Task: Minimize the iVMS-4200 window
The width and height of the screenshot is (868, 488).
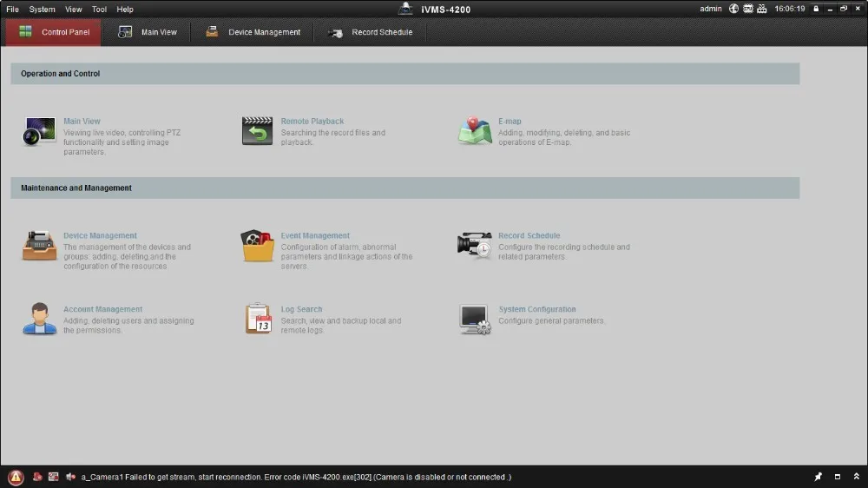Action: (829, 9)
